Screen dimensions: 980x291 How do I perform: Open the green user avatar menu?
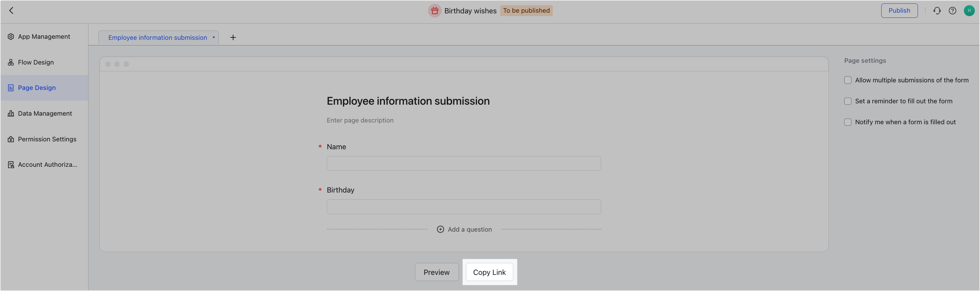click(x=969, y=11)
